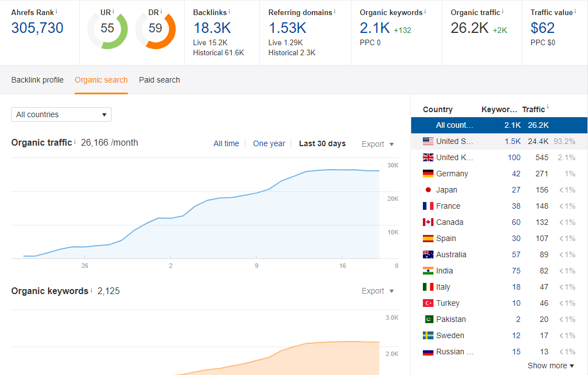Click the UR 55 donut gauge
588x375 pixels.
click(108, 28)
